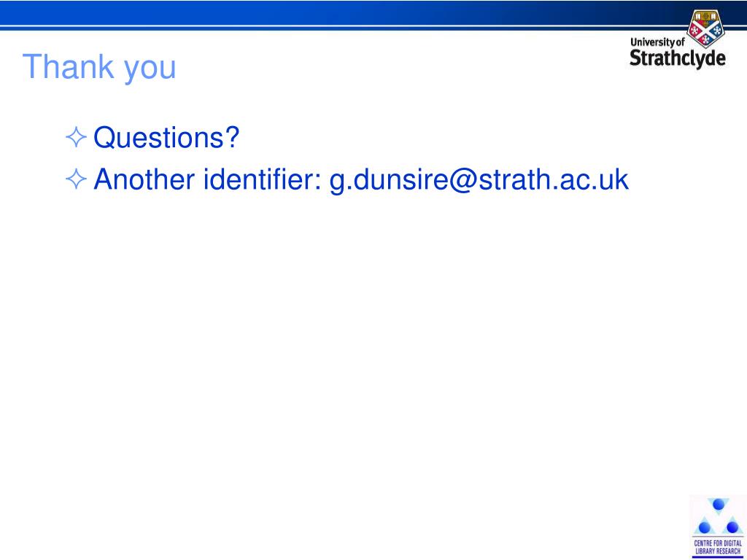Click the Strathclyde wordmark text in logo
Viewport: 747px width, 560px height.
point(678,58)
